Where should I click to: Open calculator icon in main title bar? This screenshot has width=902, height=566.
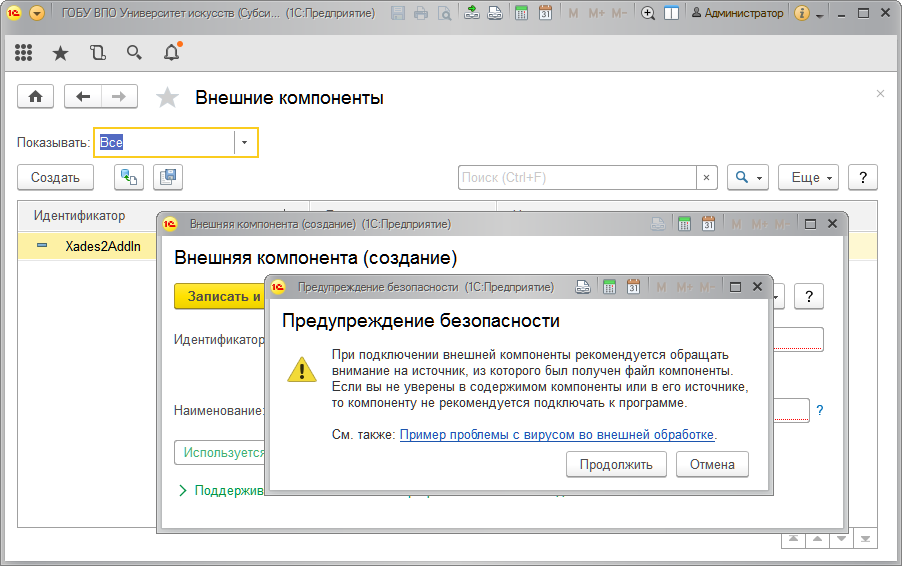(521, 13)
